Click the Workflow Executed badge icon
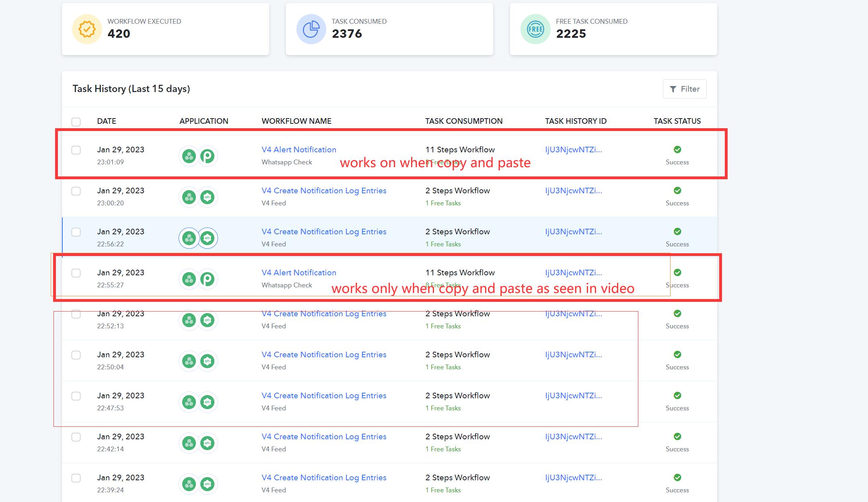This screenshot has height=502, width=868. tap(87, 29)
